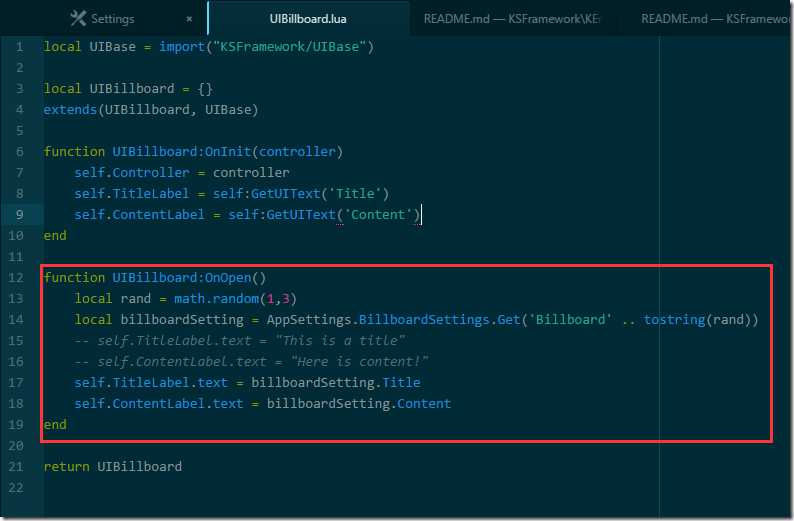
Task: Click BillboardSettings.Get text
Action: (439, 319)
